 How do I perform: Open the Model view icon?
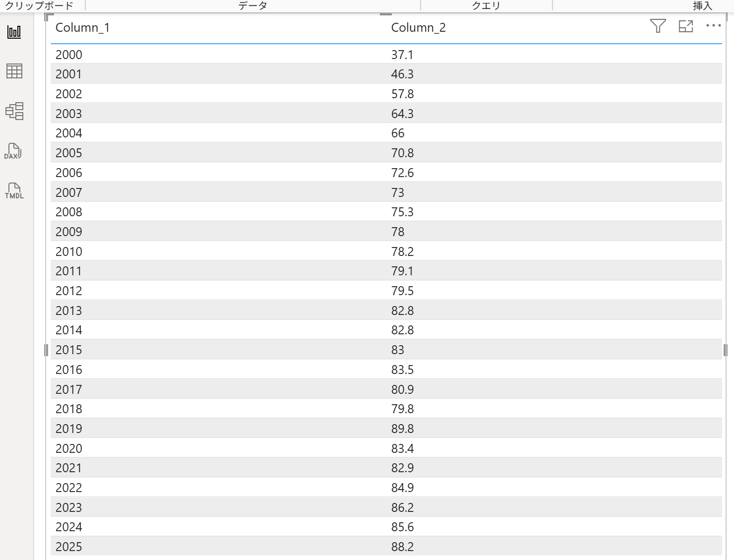14,111
